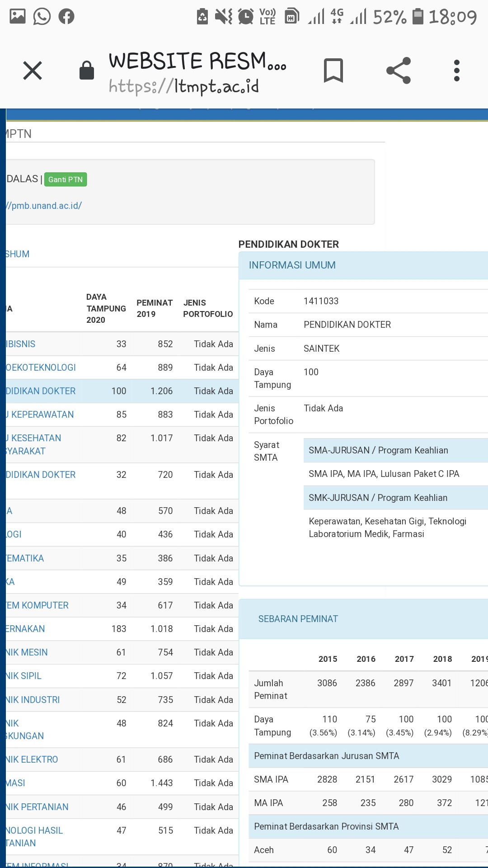This screenshot has width=488, height=868.
Task: Open the EM KOMPUTER program link
Action: 38,605
